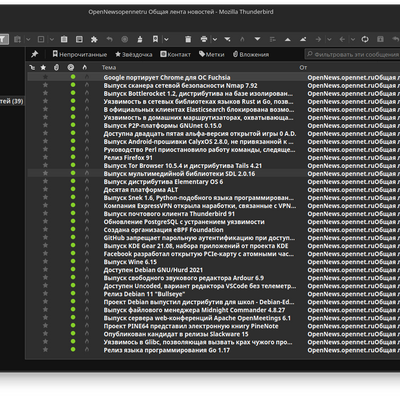Open the dropdown arrow beside get messages icon

point(28,39)
